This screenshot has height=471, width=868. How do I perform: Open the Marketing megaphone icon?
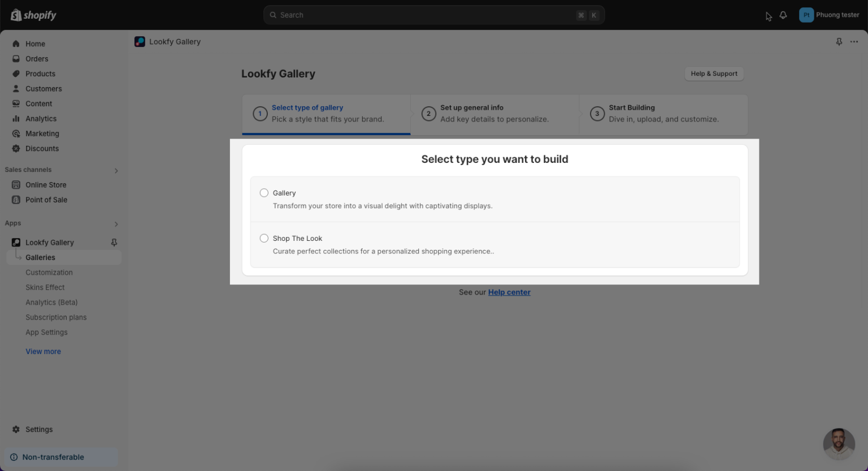coord(16,133)
